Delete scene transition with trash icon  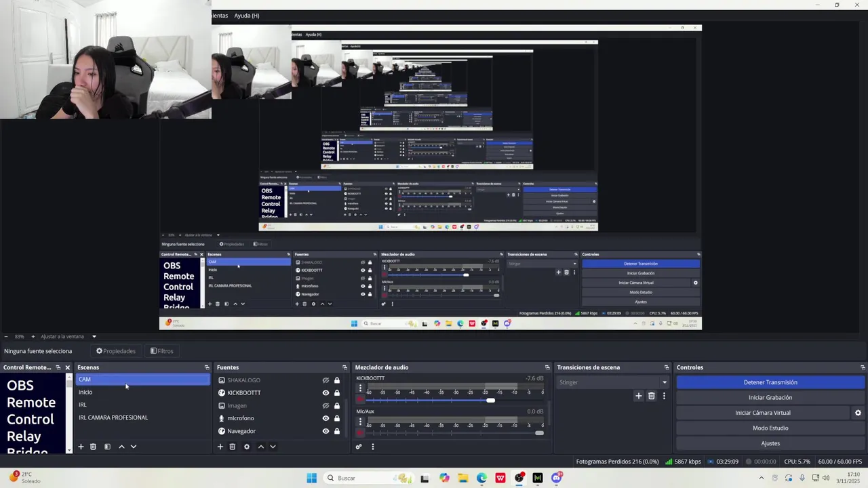tap(652, 396)
